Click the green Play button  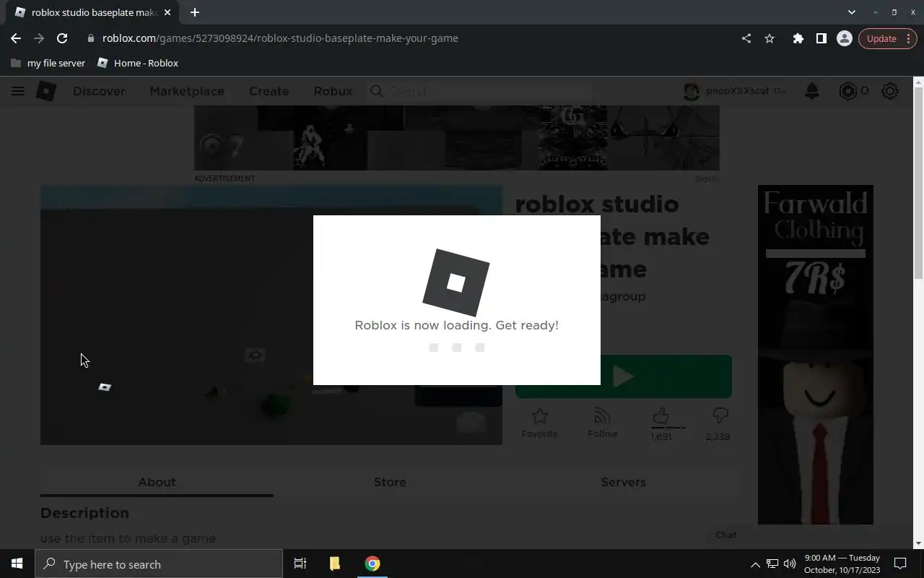[x=624, y=376]
